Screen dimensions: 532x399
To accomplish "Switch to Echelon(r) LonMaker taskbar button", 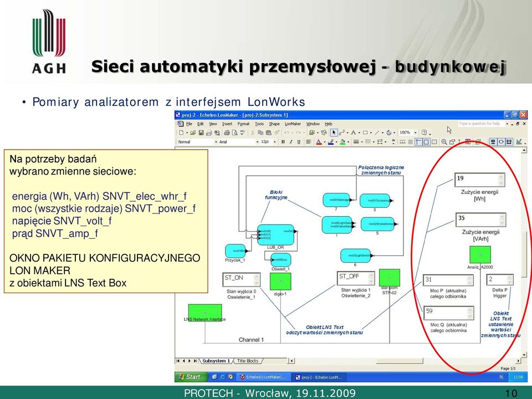I will [263, 377].
